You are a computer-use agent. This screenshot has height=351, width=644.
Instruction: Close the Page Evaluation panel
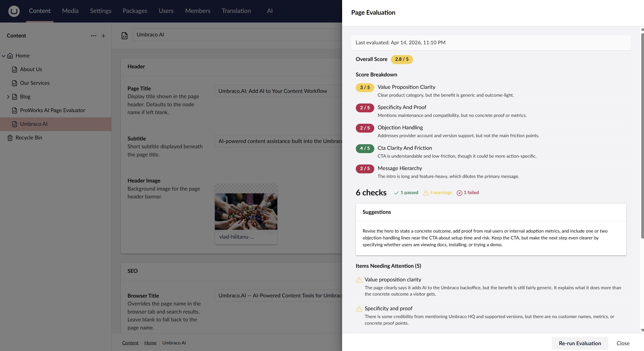623,343
